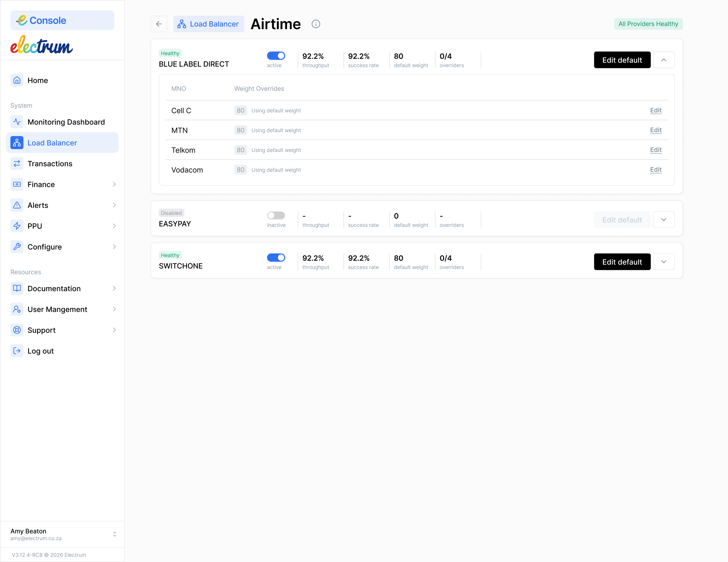This screenshot has height=562, width=728.
Task: Select Log out in the sidebar
Action: pyautogui.click(x=62, y=351)
